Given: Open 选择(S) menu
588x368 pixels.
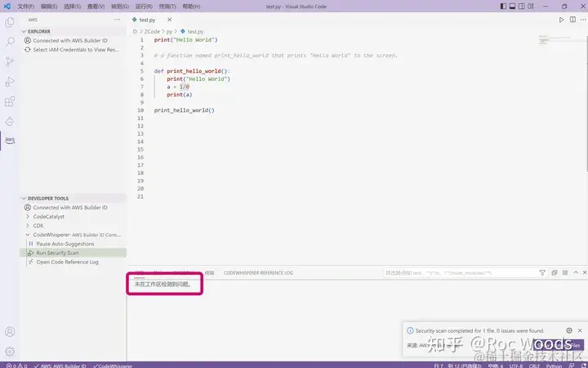Looking at the screenshot, I should [x=73, y=7].
